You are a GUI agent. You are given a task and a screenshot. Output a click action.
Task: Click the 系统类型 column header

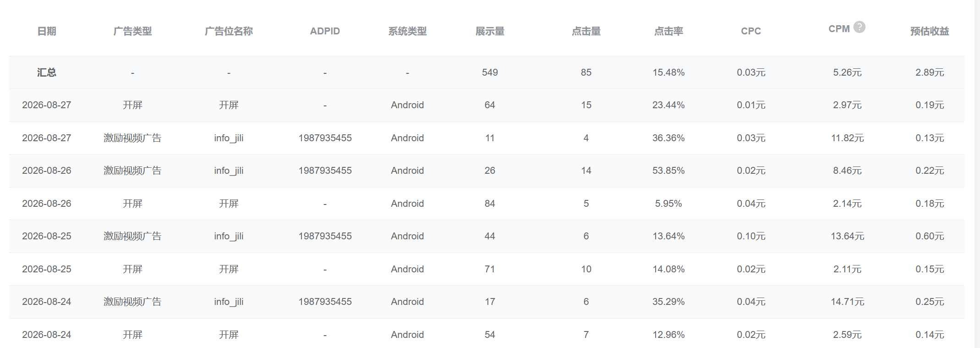tap(407, 31)
